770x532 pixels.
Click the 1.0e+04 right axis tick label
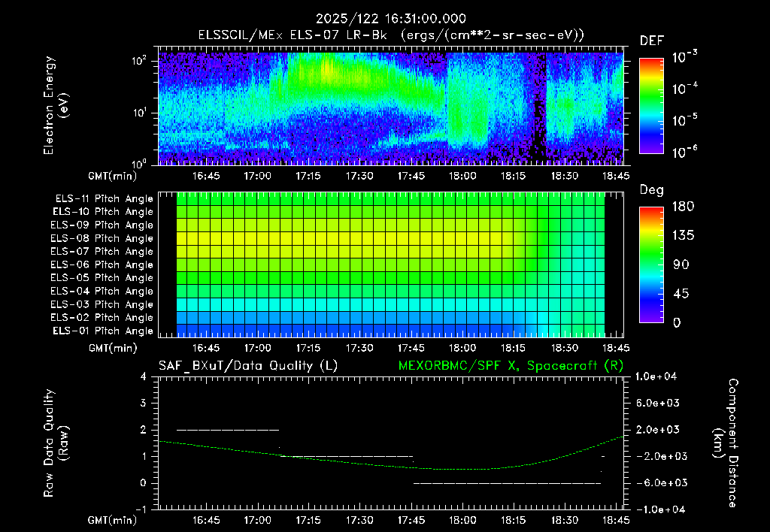point(656,376)
